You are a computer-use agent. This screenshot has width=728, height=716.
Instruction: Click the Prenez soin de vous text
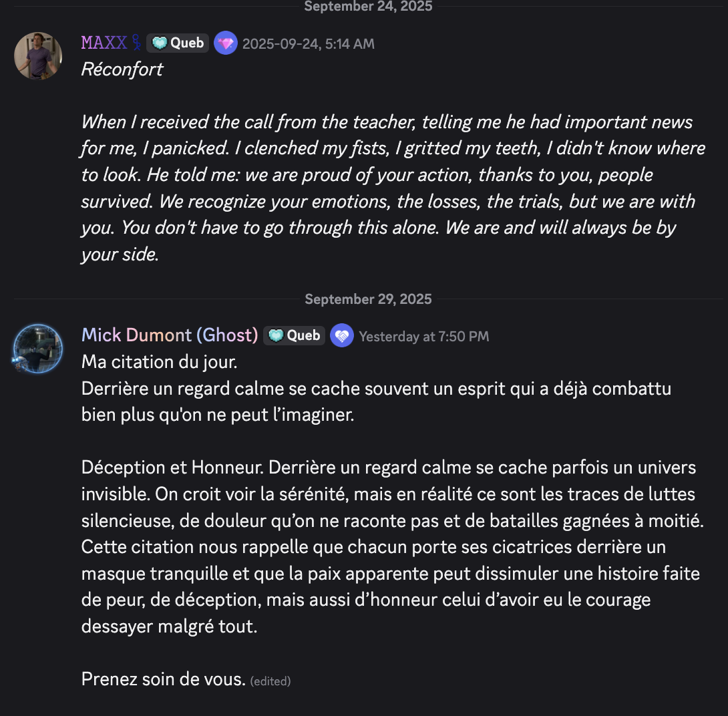click(x=163, y=679)
